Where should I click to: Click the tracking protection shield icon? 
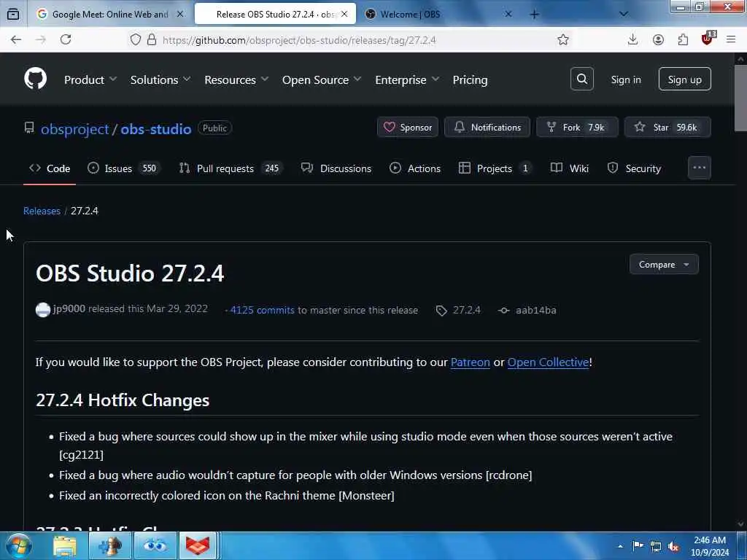135,40
